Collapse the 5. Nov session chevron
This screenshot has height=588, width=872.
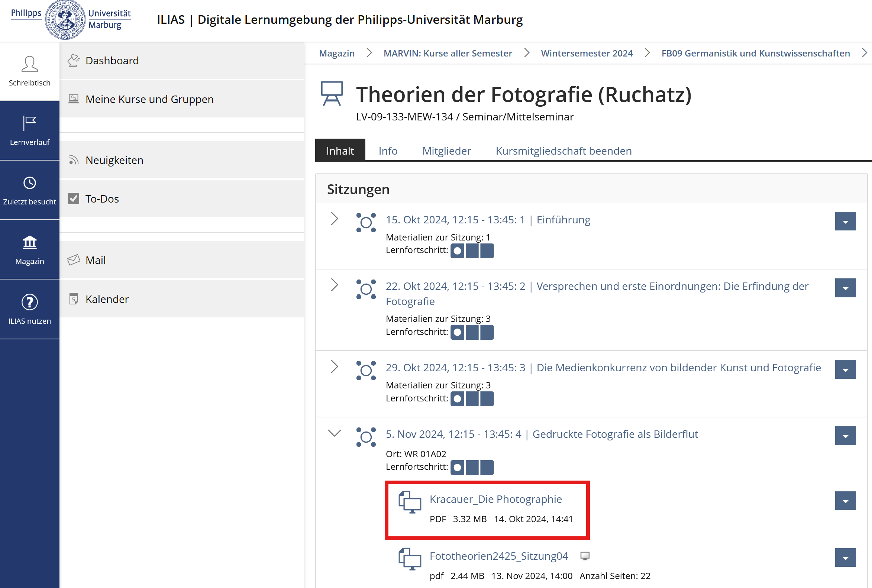335,433
